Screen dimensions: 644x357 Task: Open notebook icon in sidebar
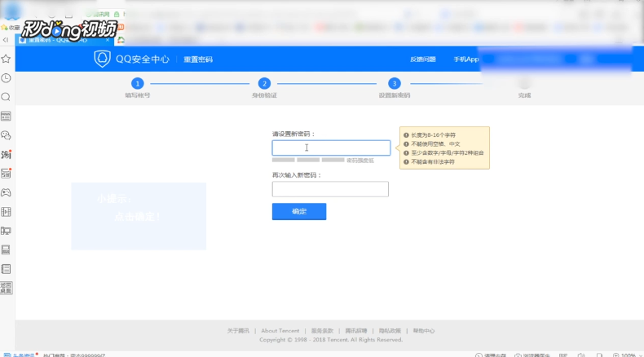[6, 269]
